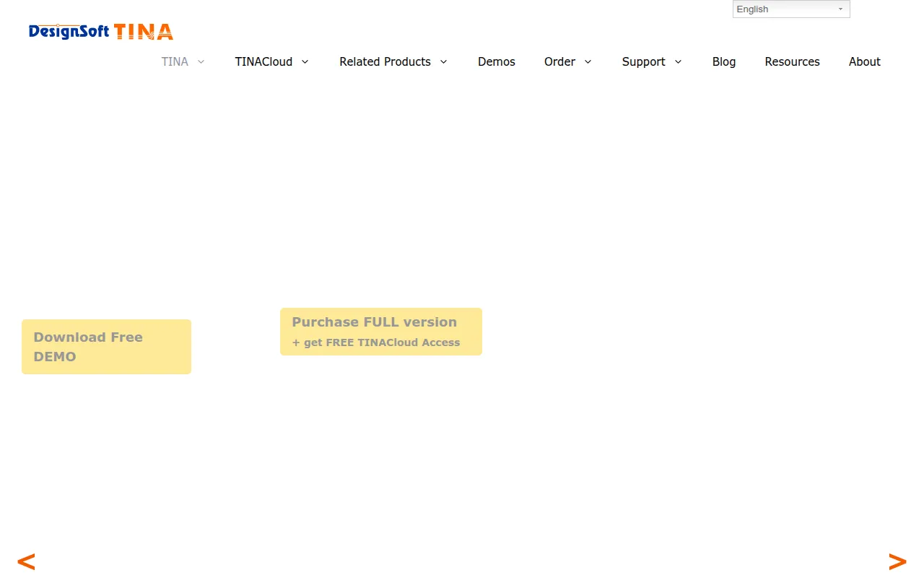Open the TINA menu item
924x578 pixels.
(x=175, y=62)
